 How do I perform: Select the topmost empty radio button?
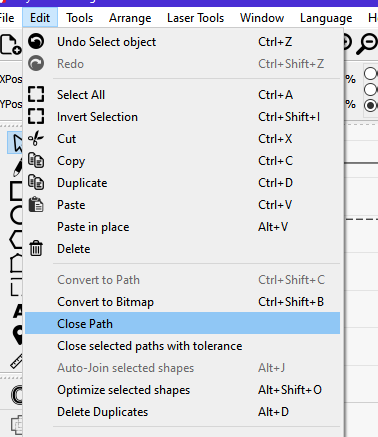[370, 73]
